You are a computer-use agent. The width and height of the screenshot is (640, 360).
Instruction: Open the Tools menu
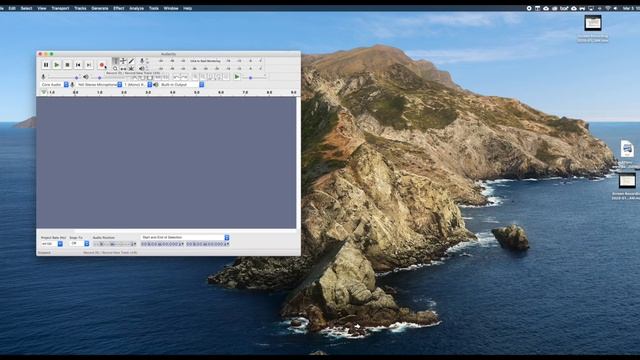[x=154, y=8]
